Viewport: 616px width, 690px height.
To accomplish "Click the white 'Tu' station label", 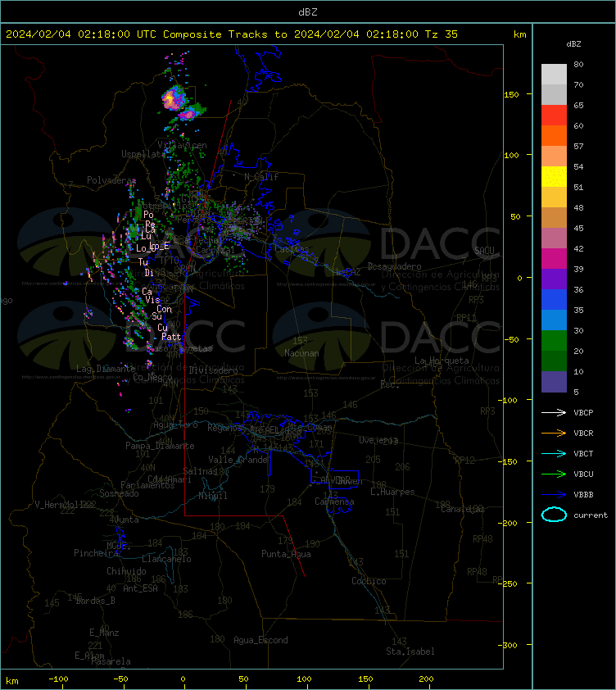I will tap(143, 262).
